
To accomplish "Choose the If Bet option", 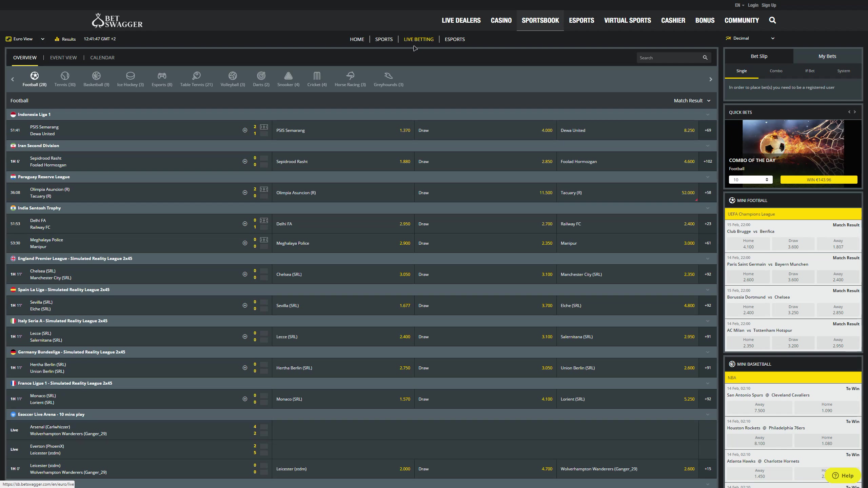I will pos(810,71).
